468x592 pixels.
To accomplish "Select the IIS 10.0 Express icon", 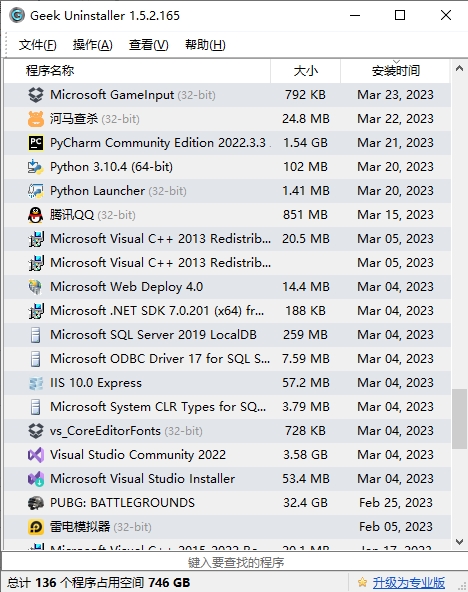I will point(36,383).
